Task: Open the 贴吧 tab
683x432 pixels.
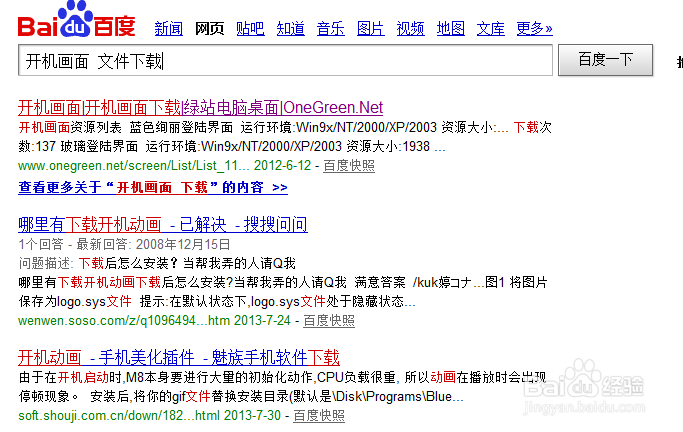Action: (250, 29)
